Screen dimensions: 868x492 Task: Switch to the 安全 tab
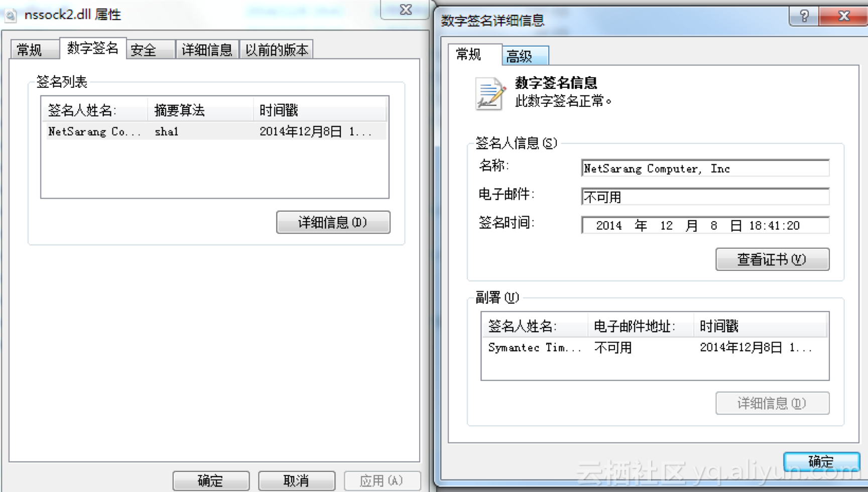pos(144,49)
